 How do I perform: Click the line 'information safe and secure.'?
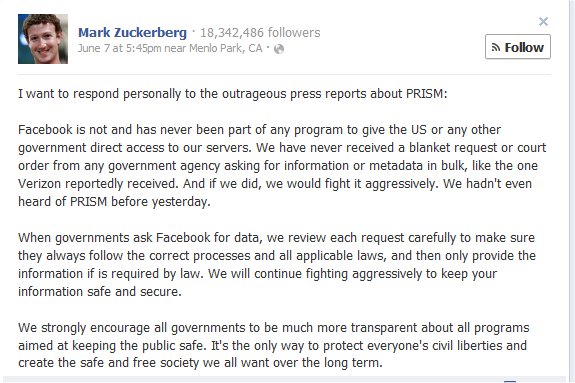[100, 292]
